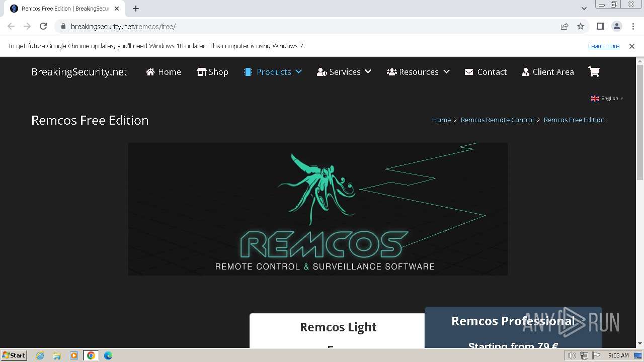Click the browser forward arrow
Viewport: 644px width, 362px height.
click(27, 27)
